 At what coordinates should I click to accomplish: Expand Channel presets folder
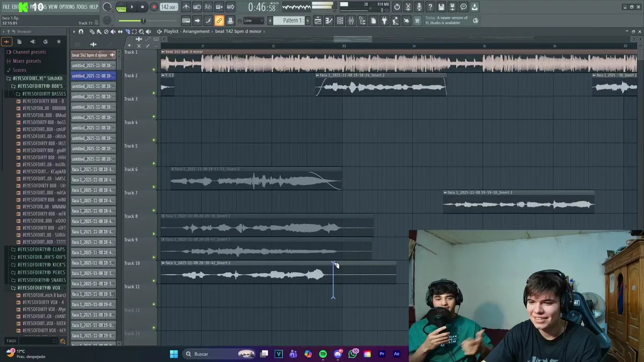29,52
